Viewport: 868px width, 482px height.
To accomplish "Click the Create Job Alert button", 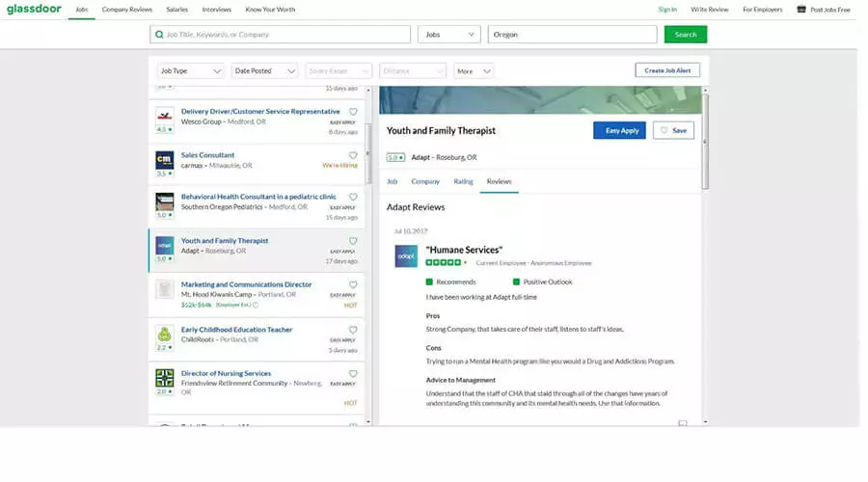I will pos(667,70).
